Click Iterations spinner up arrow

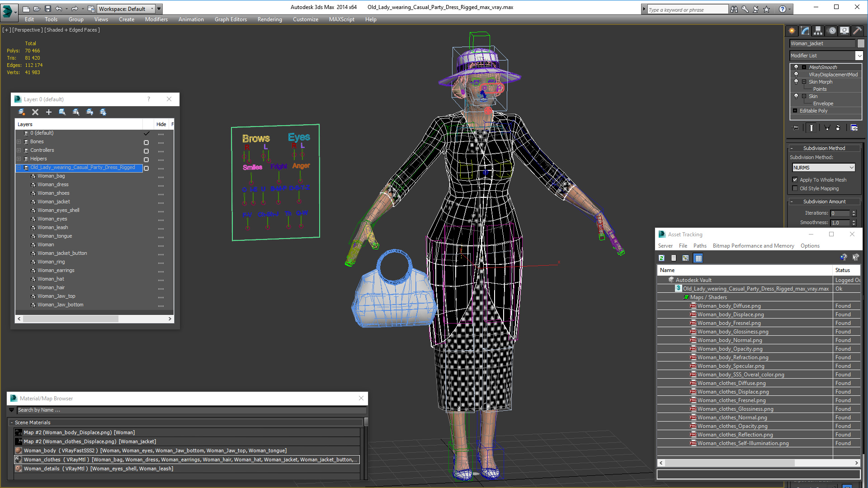(x=854, y=211)
